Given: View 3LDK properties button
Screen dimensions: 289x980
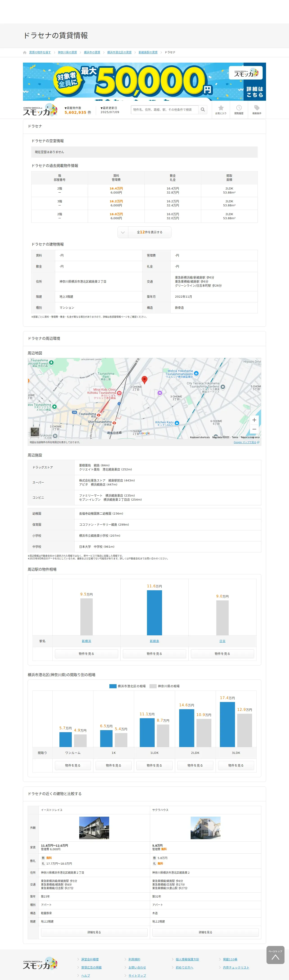Looking at the screenshot, I should (x=236, y=766).
